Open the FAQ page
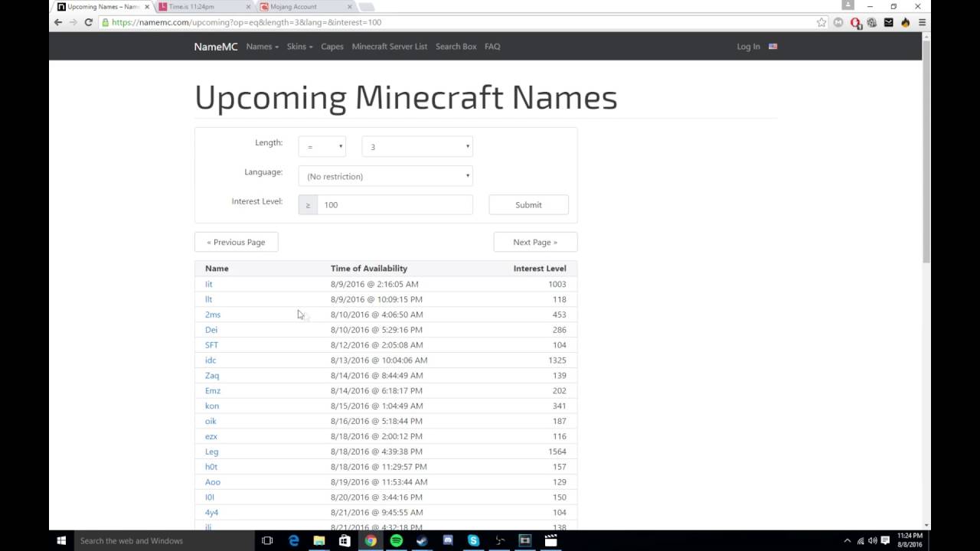This screenshot has width=980, height=551. [x=492, y=47]
